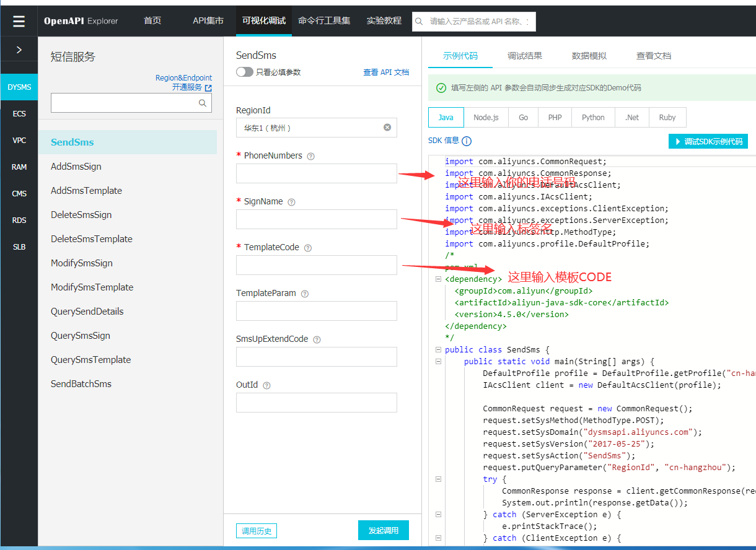Open help icon next to TemplateParam
This screenshot has width=756, height=550.
(305, 294)
